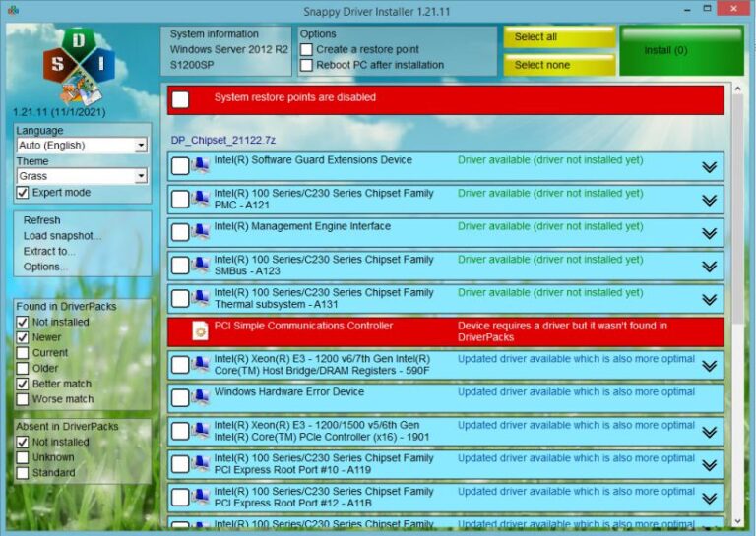Expand the PCI Express Root Port #12 chevron

pyautogui.click(x=709, y=499)
